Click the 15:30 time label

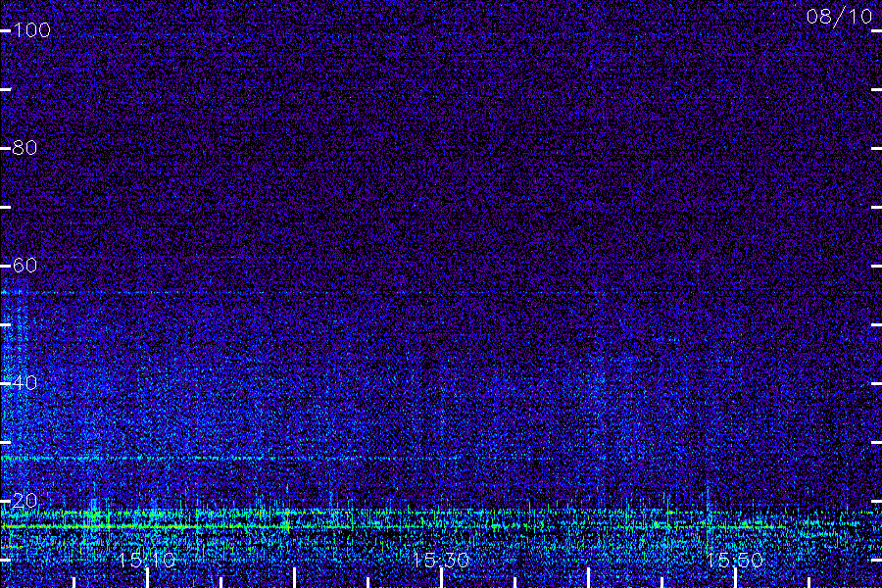click(x=440, y=561)
